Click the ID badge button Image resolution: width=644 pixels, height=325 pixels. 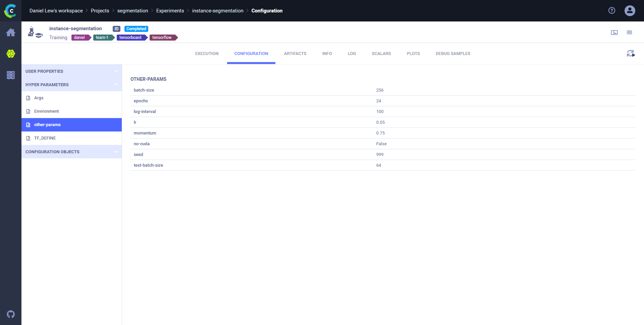pos(116,29)
